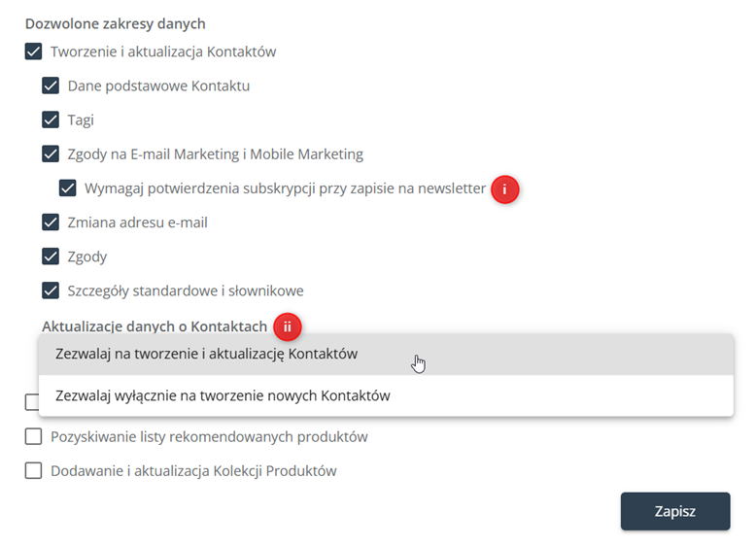Uncheck Zmiana adresu e-mail checkbox
Viewport: 756px width, 546px height.
(x=51, y=222)
